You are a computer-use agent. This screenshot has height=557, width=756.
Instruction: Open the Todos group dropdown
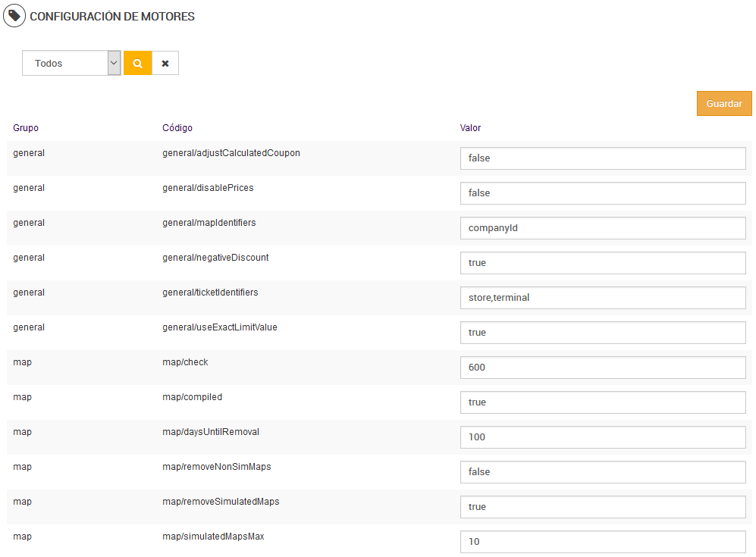[x=71, y=64]
